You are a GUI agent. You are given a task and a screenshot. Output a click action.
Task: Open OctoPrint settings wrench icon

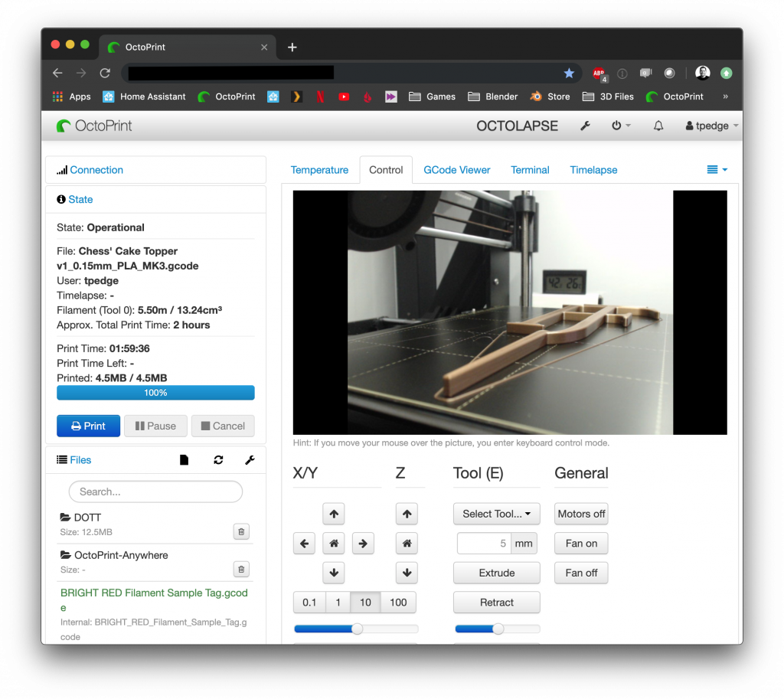[x=585, y=126]
